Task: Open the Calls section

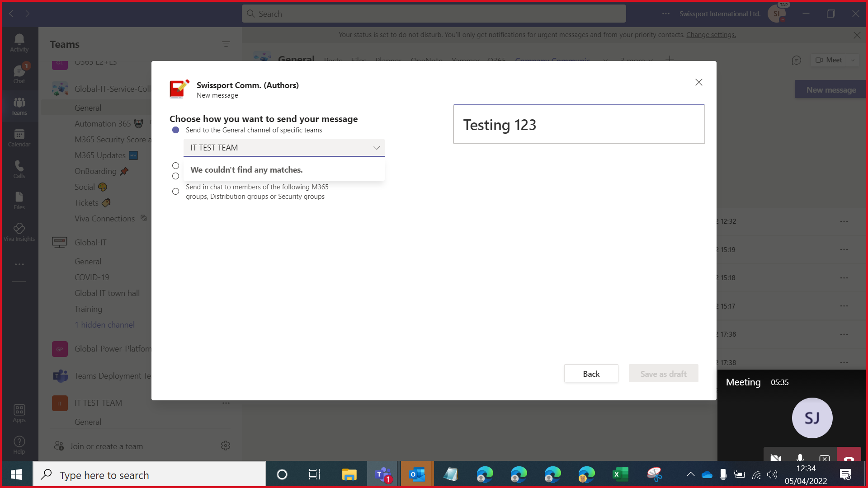Action: 19,169
